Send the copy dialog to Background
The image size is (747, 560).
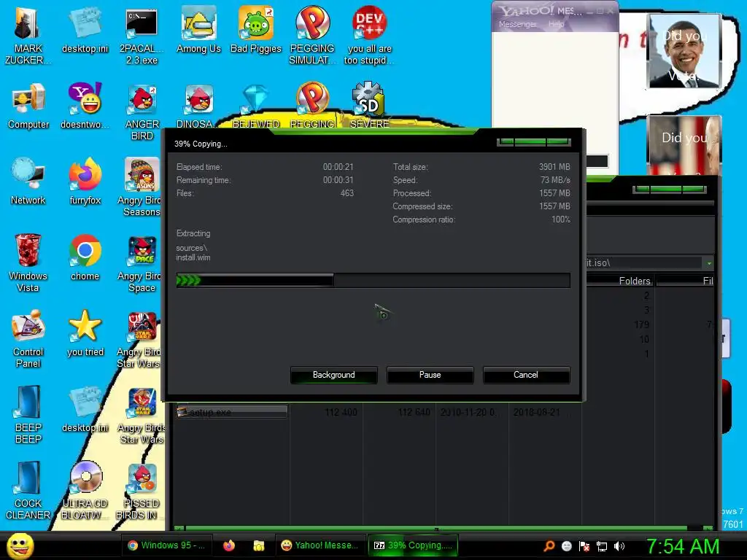pos(334,375)
